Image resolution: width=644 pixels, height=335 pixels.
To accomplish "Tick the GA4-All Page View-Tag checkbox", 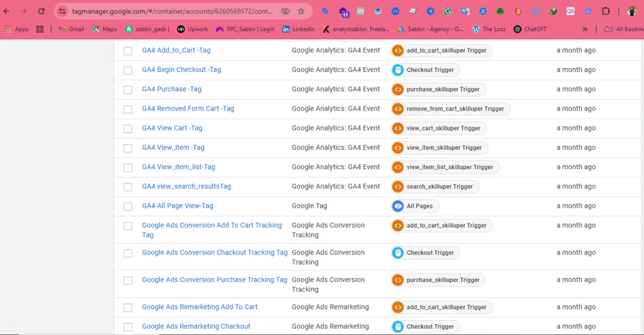I will click(x=128, y=207).
